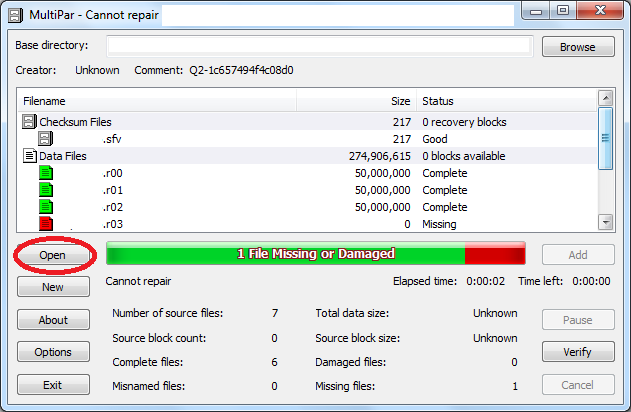Open a recovery file with Open button
This screenshot has height=412, width=631.
coord(53,255)
